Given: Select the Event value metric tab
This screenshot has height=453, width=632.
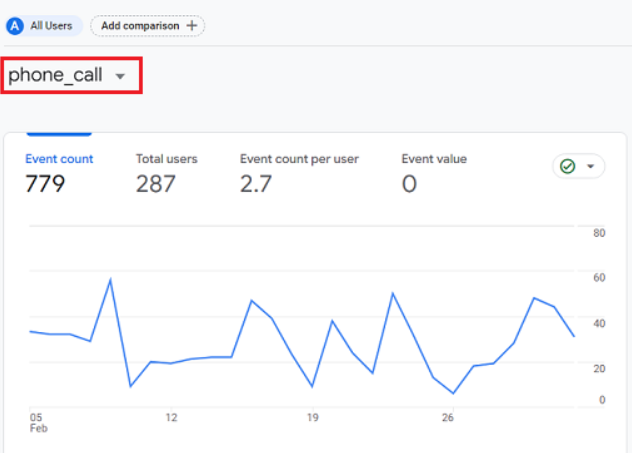Looking at the screenshot, I should 434,159.
